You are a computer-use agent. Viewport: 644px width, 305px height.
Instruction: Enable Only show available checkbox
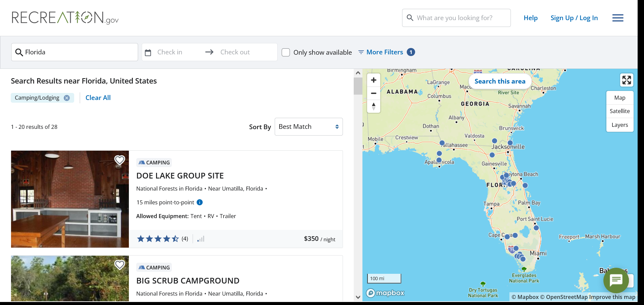[x=286, y=52]
